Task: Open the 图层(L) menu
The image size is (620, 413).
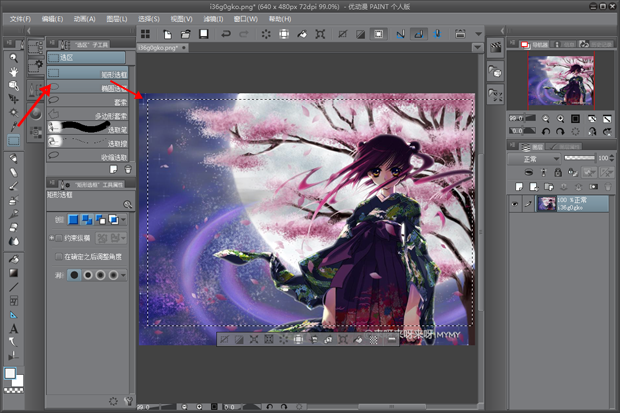Action: [x=117, y=19]
